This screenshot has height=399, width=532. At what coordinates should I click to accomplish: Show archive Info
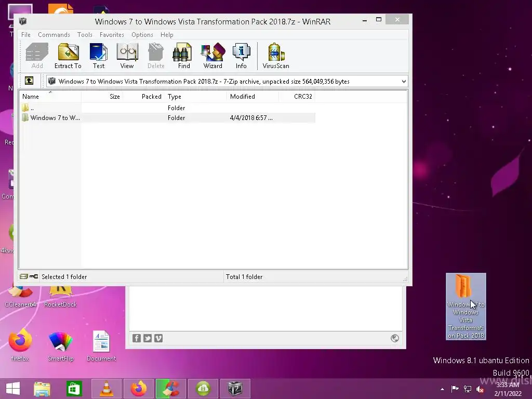pyautogui.click(x=241, y=56)
